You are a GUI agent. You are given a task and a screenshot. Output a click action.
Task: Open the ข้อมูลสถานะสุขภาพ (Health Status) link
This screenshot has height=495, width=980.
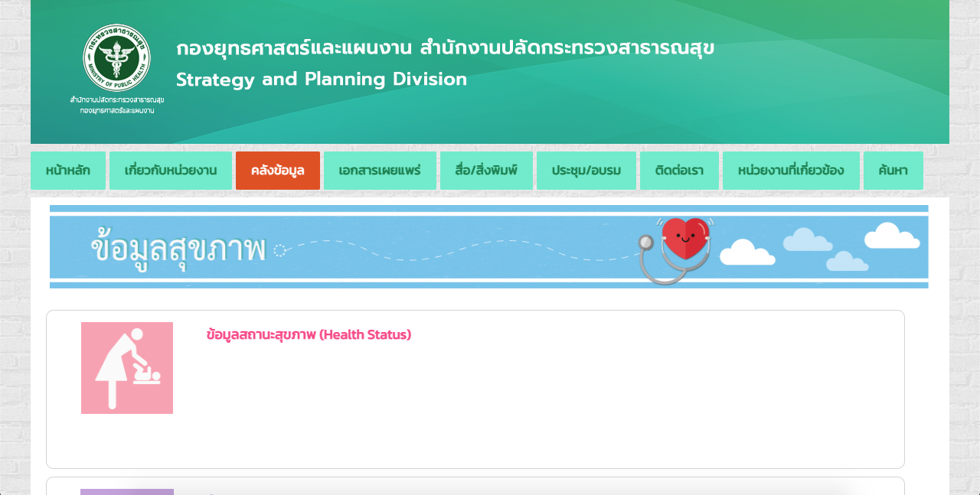tap(309, 334)
